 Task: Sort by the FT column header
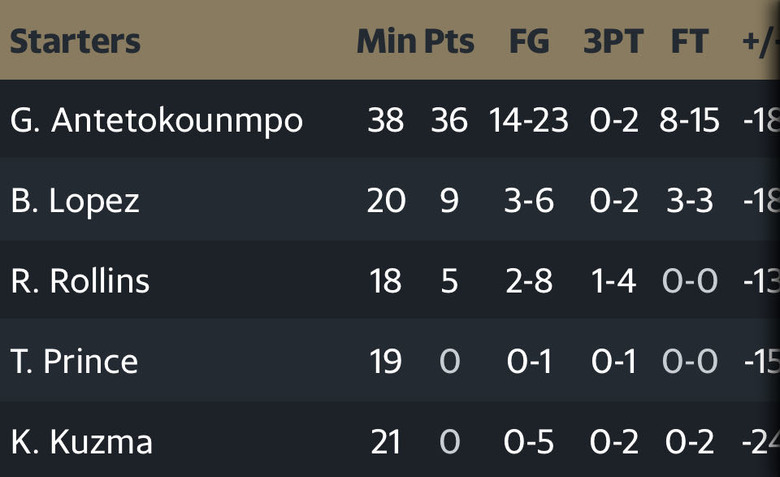click(689, 41)
